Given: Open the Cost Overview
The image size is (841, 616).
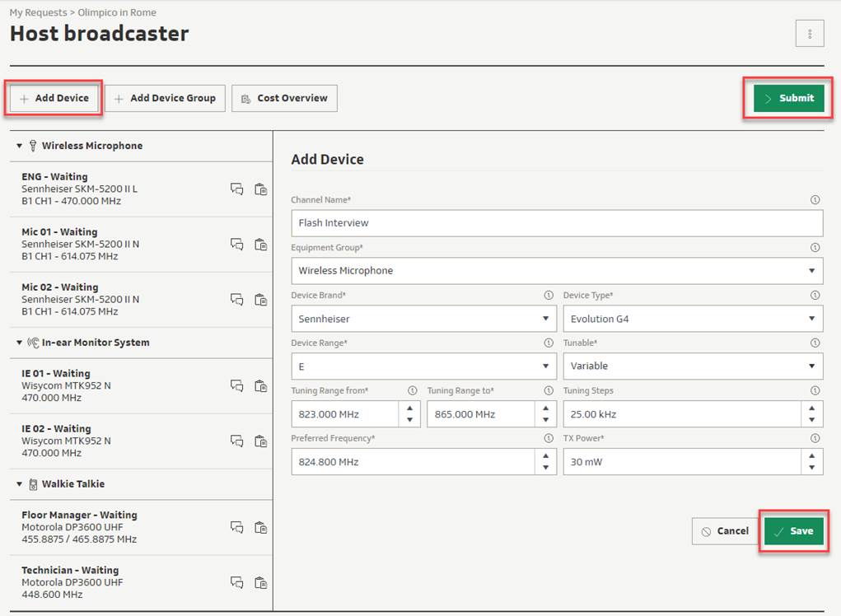Looking at the screenshot, I should coord(284,98).
